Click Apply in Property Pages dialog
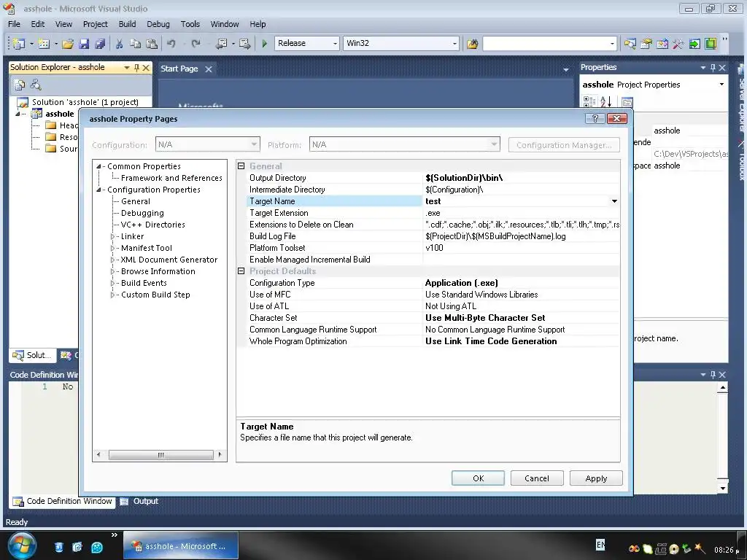This screenshot has height=560, width=747. (x=596, y=478)
